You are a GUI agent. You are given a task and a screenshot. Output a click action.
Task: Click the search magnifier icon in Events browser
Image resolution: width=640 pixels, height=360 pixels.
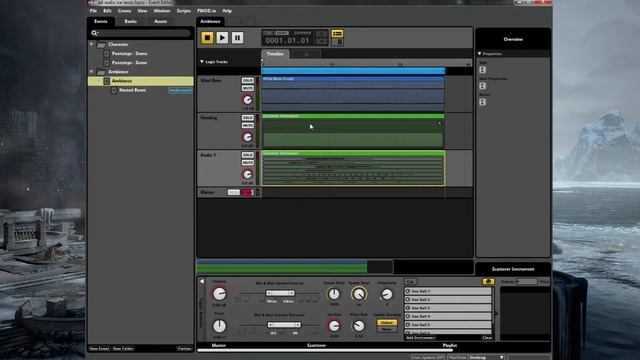[x=94, y=33]
